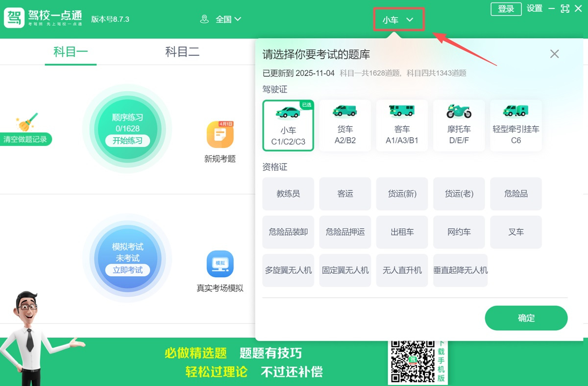Click the 登录 login button
This screenshot has height=386, width=588.
[506, 9]
